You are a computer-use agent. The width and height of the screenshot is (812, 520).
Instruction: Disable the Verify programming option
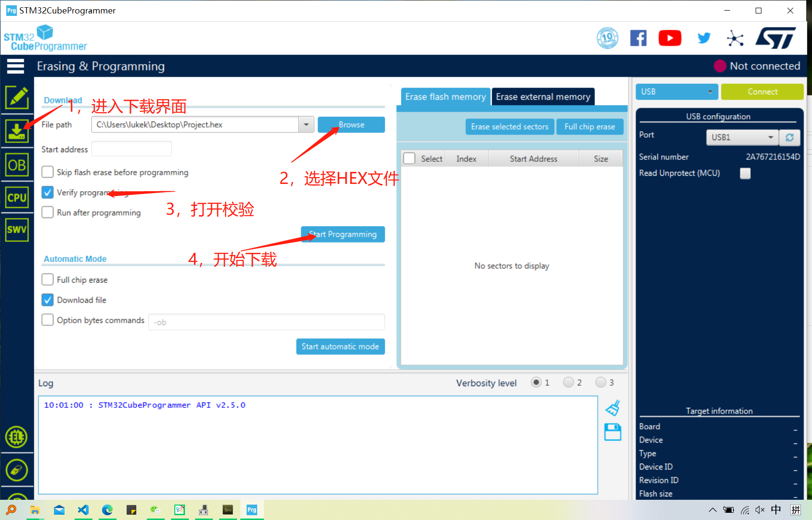tap(47, 192)
